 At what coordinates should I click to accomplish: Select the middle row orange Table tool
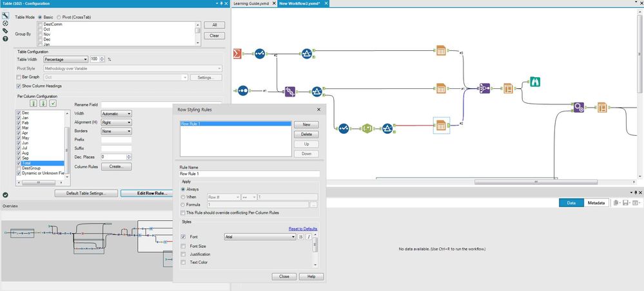(441, 88)
